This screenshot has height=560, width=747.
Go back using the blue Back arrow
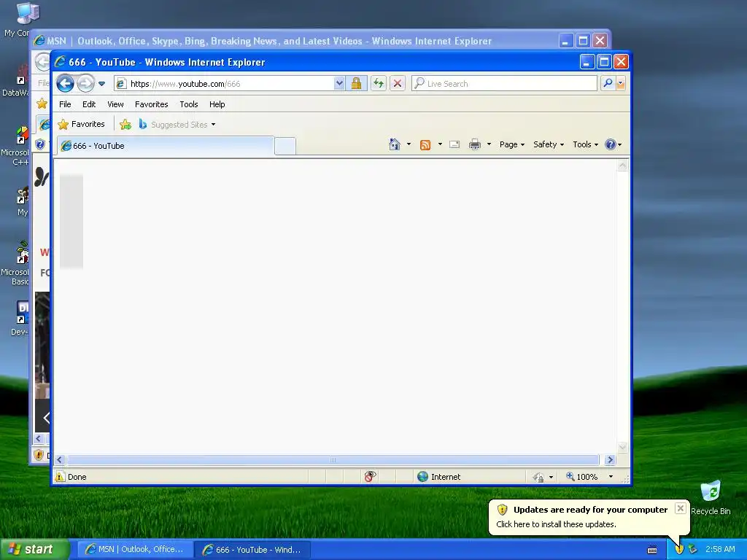click(65, 84)
